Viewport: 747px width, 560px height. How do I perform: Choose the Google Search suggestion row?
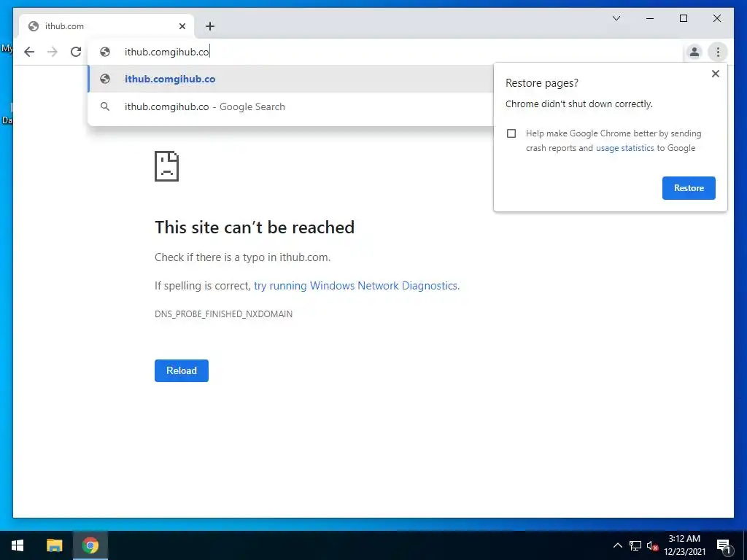point(290,106)
